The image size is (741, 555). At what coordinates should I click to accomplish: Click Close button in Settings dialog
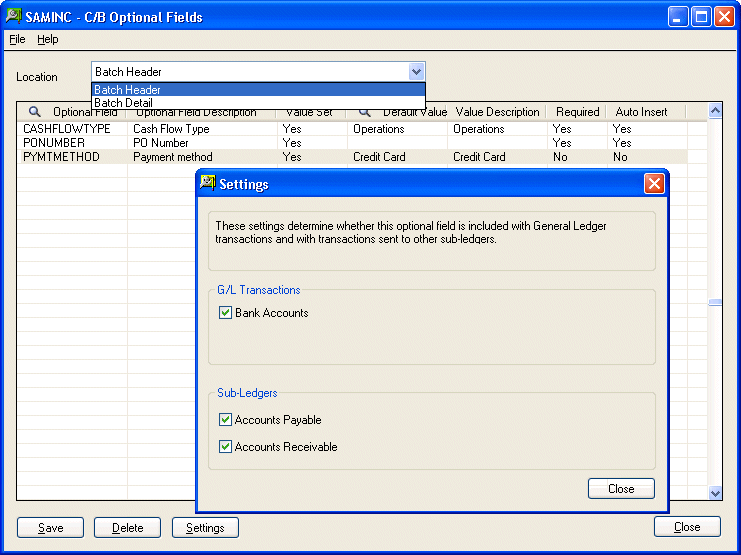click(x=621, y=489)
